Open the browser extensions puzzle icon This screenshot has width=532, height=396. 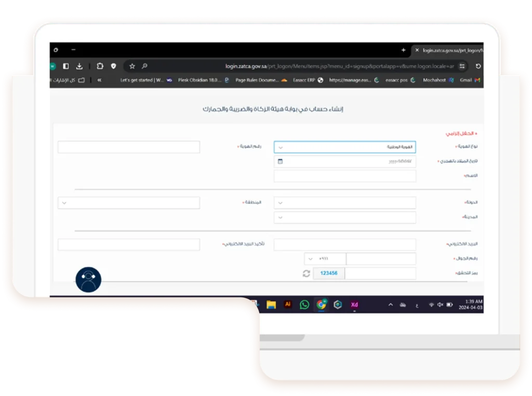click(100, 66)
